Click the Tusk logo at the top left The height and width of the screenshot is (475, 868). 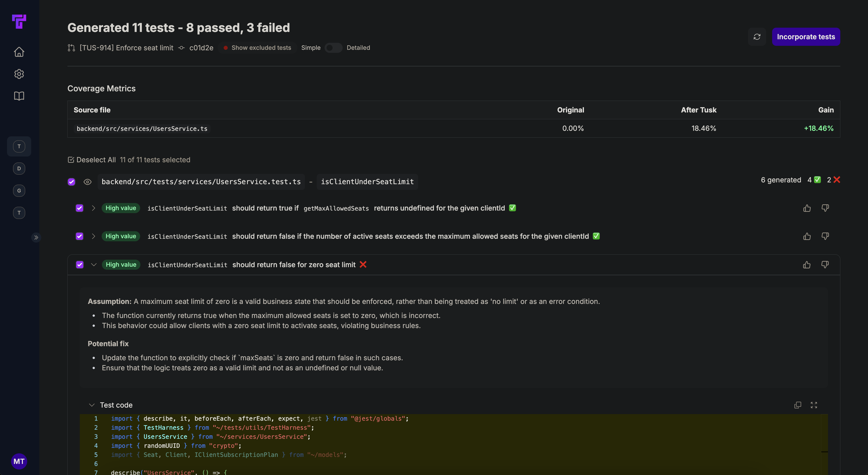[19, 22]
